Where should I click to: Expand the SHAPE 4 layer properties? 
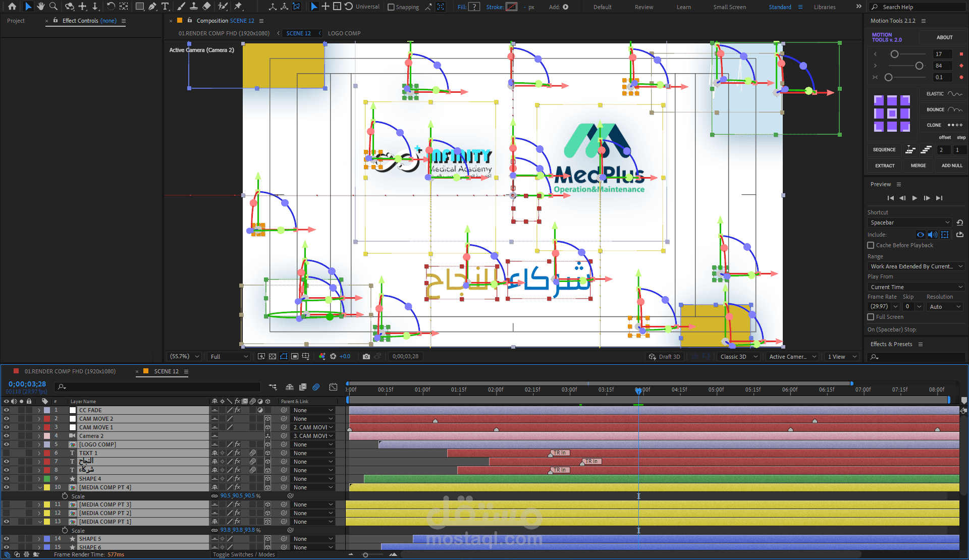click(39, 479)
